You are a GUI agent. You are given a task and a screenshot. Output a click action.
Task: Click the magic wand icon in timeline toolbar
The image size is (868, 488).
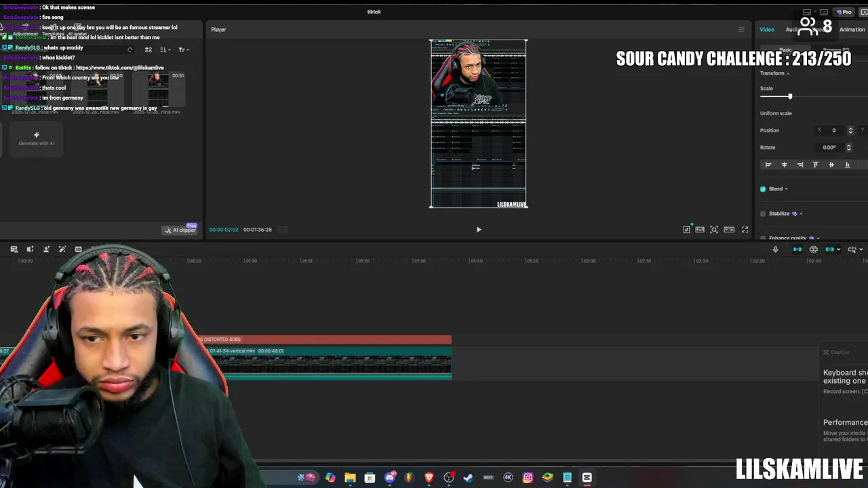click(x=62, y=249)
